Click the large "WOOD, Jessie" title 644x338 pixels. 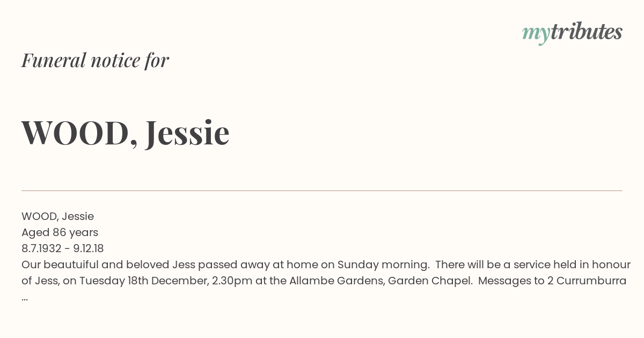click(x=126, y=133)
